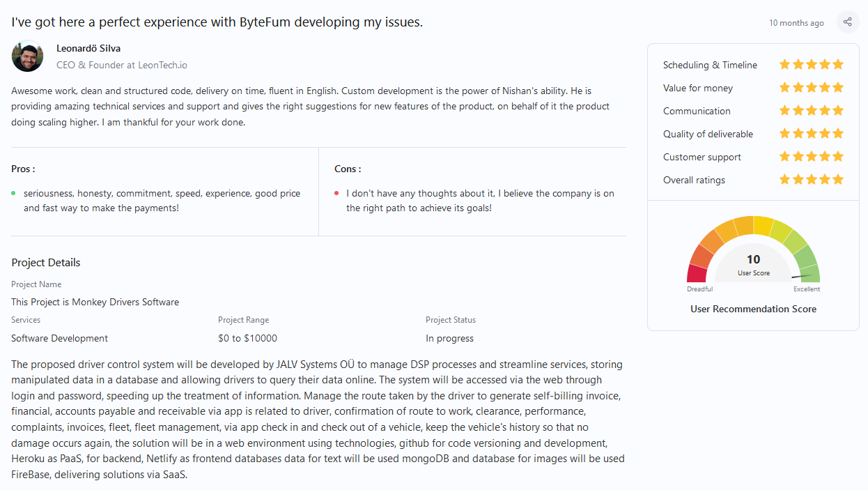Click the Software Development service value
The image size is (868, 490).
[60, 338]
